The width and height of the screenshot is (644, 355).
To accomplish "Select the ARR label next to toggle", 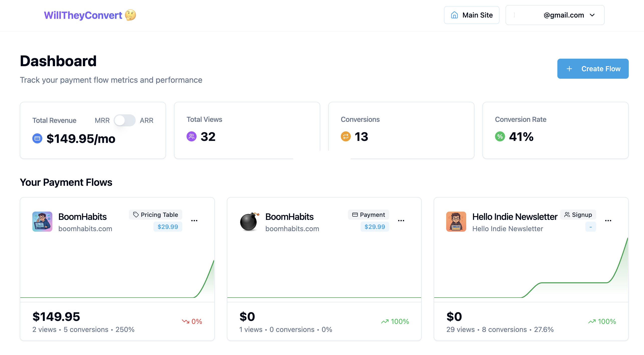I will [146, 120].
